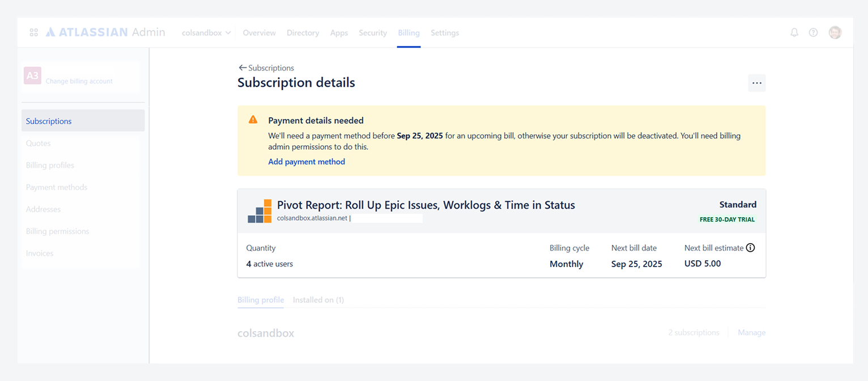Viewport: 868px width, 381px height.
Task: Go to the Overview tab
Action: tap(259, 33)
